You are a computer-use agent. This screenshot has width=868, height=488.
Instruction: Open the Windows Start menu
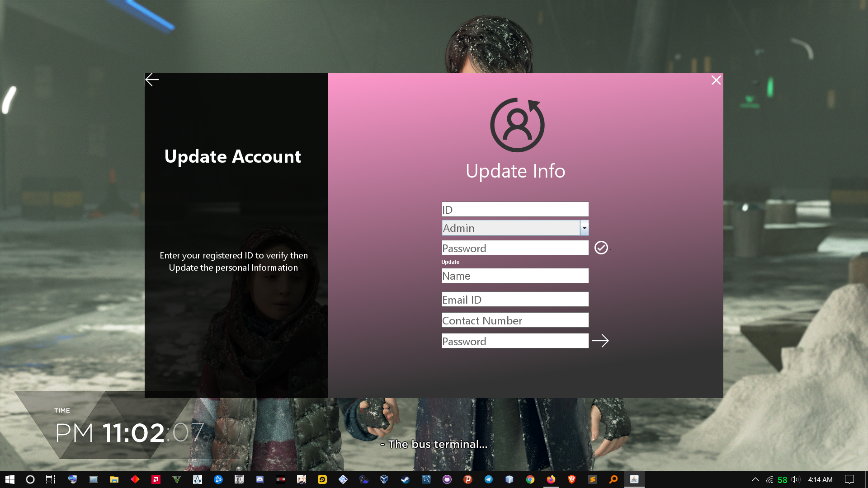[10, 479]
